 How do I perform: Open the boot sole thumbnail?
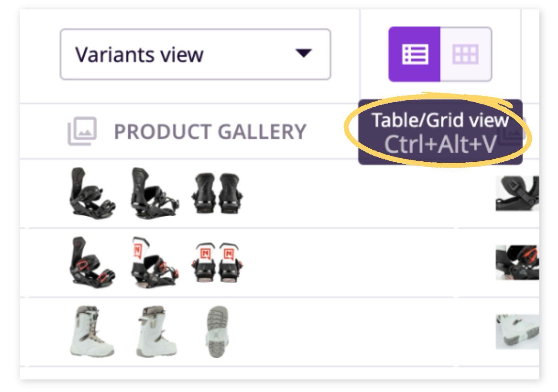(217, 332)
